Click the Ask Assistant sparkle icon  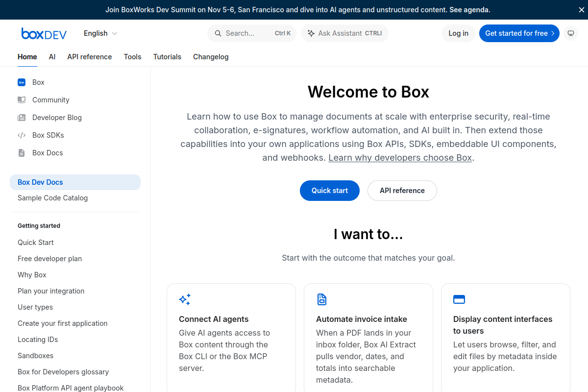tap(311, 33)
